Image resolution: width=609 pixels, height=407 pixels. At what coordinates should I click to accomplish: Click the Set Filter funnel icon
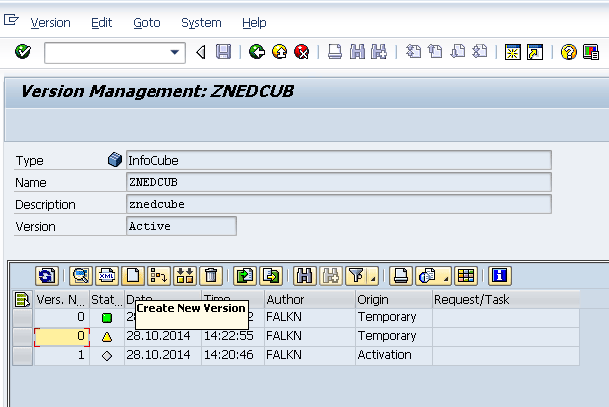coord(356,276)
